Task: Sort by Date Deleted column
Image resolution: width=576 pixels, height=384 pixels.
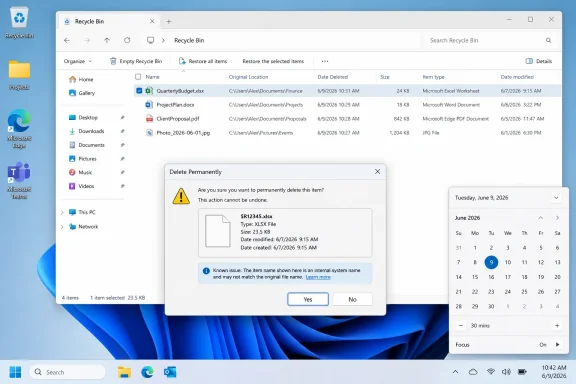Action: pyautogui.click(x=332, y=77)
